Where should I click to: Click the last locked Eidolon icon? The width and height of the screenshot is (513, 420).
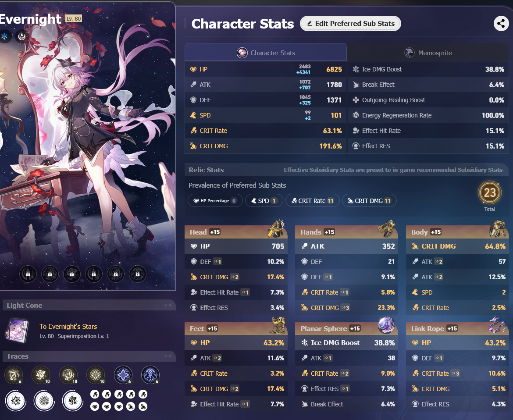(x=138, y=274)
